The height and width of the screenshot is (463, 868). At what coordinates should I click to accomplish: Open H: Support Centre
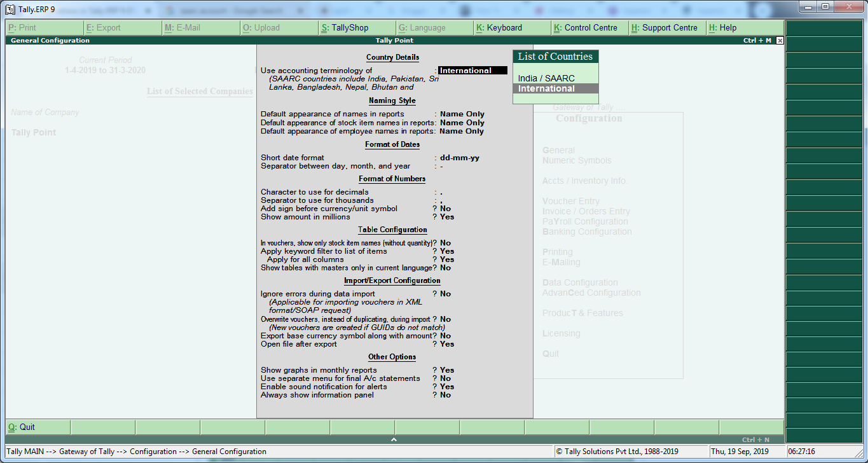(668, 28)
